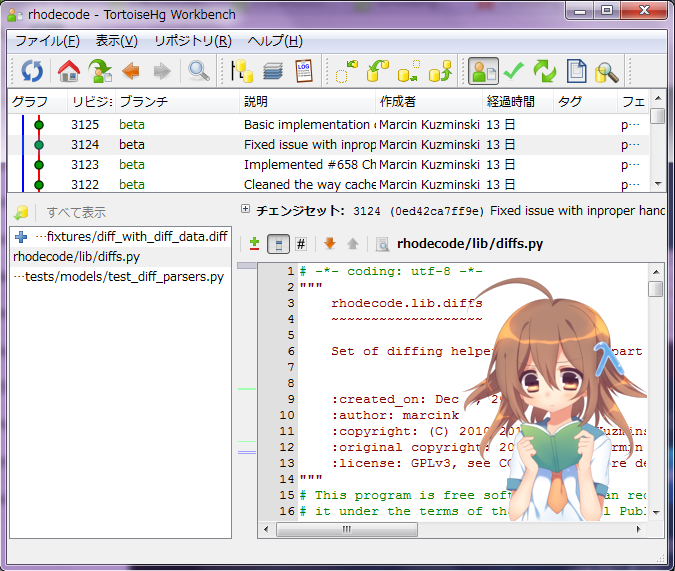Viewport: 675px width, 571px height.
Task: Select revision 3123 row
Action: coord(328,164)
